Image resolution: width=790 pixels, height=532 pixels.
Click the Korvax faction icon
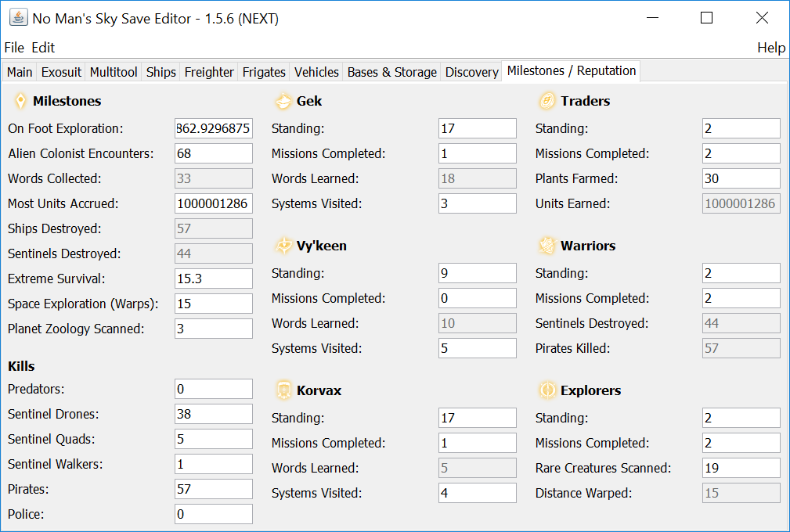pos(283,390)
